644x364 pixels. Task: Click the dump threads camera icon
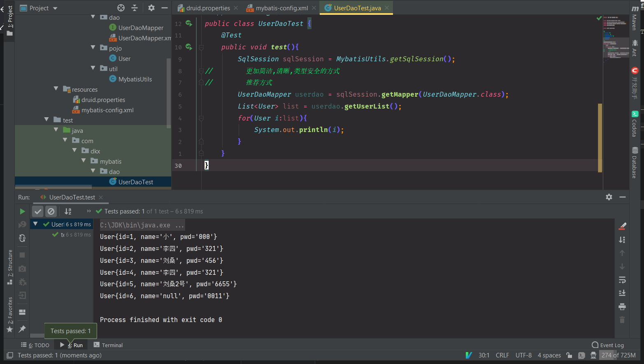click(x=22, y=269)
